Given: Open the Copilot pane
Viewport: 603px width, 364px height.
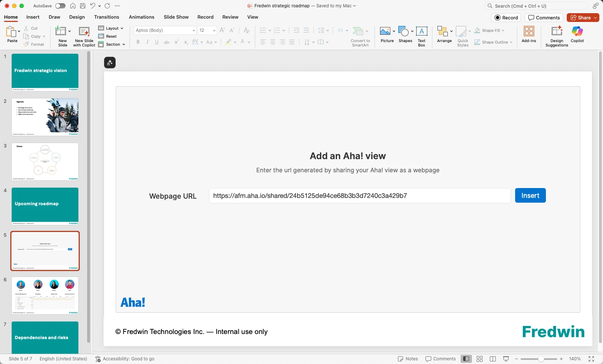Looking at the screenshot, I should tap(577, 35).
